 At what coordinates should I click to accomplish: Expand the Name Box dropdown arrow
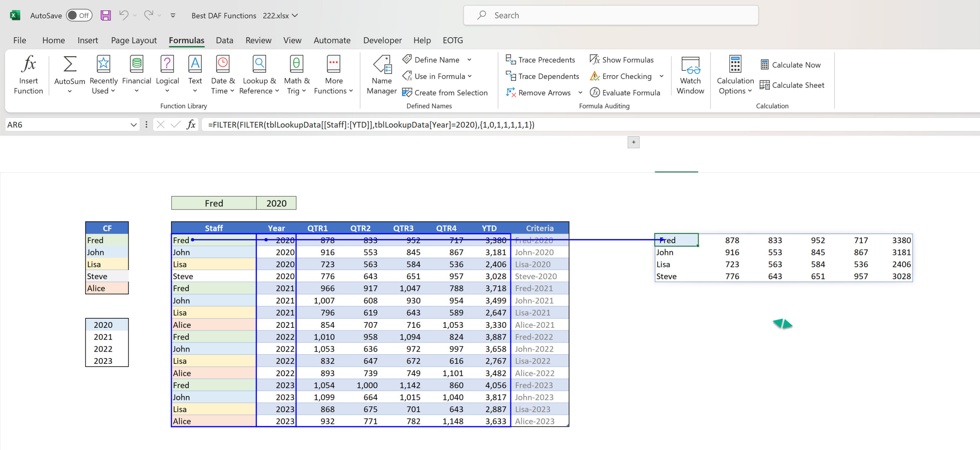click(133, 124)
